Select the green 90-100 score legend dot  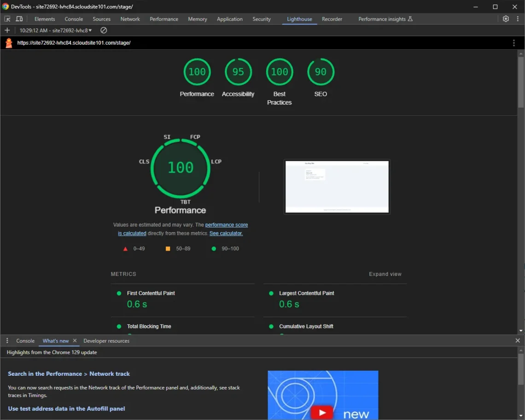tap(213, 248)
